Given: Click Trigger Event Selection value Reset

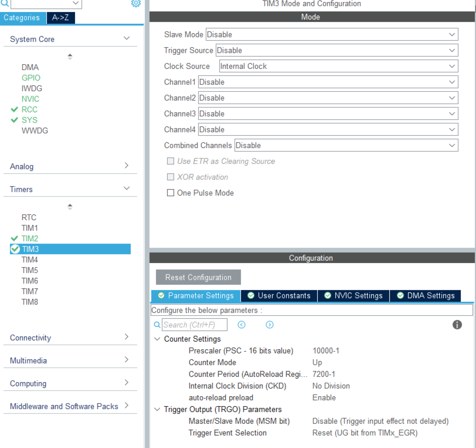Looking at the screenshot, I should click(365, 433).
